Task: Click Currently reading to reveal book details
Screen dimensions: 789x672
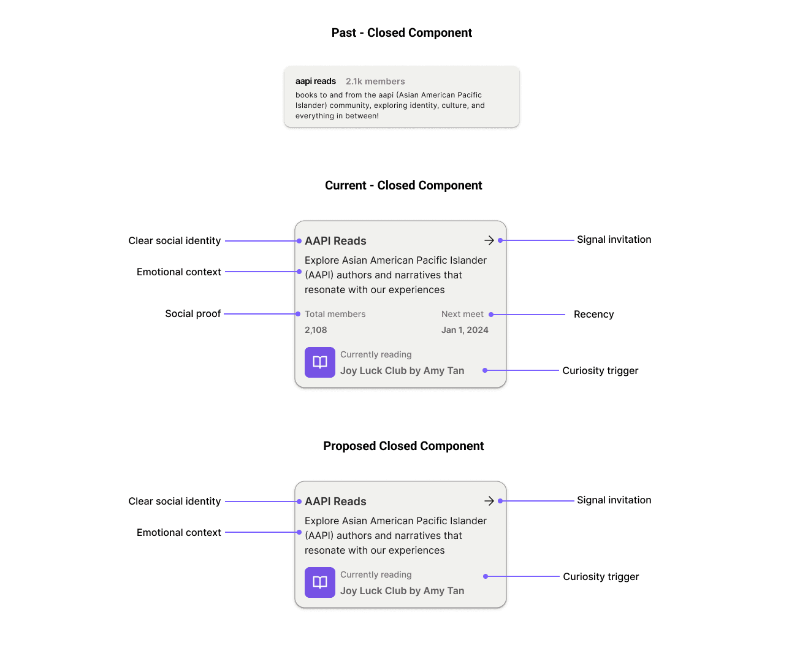Action: point(375,354)
